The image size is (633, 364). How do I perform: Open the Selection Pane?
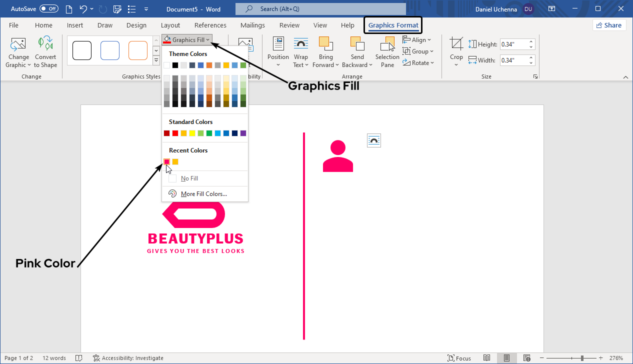[x=387, y=45]
